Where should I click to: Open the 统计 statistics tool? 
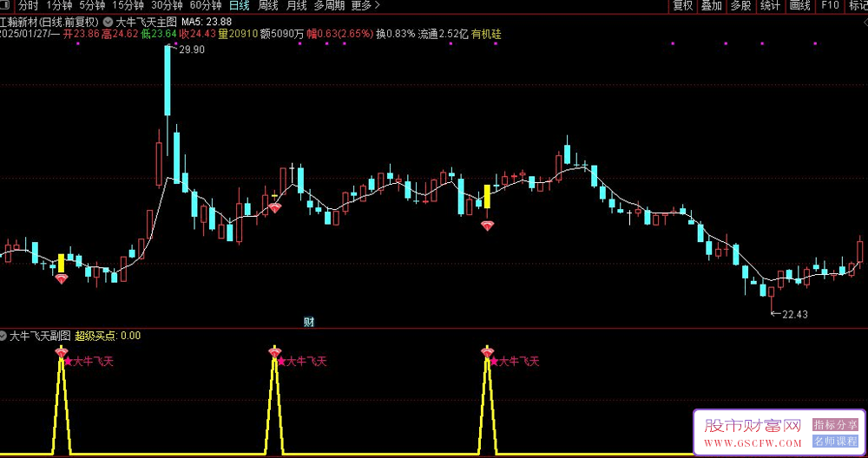pos(770,6)
